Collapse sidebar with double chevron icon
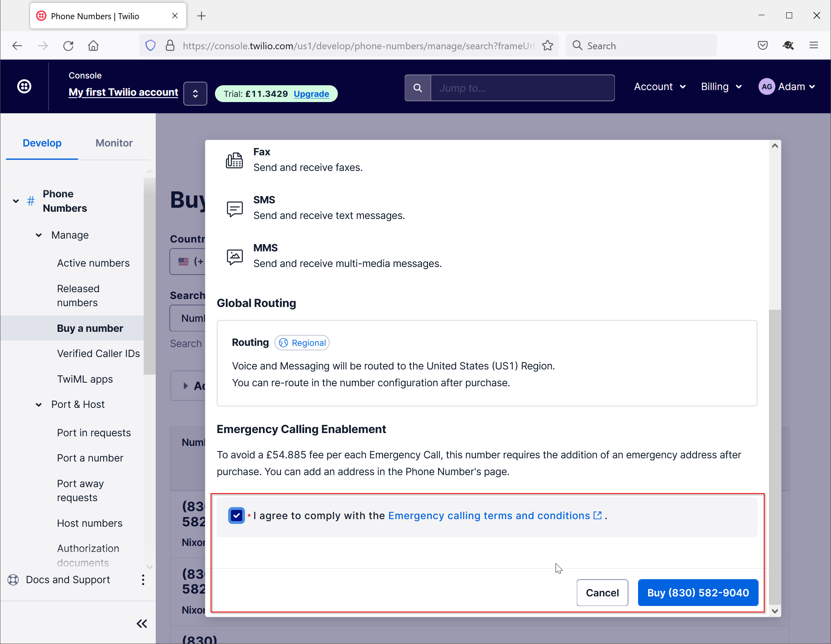Image resolution: width=831 pixels, height=644 pixels. pyautogui.click(x=142, y=624)
